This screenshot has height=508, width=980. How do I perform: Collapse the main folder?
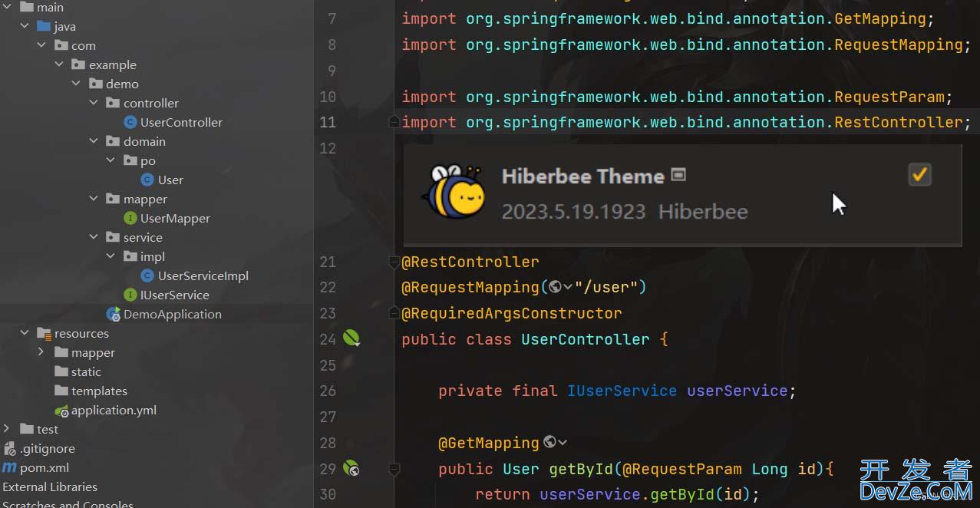point(7,7)
